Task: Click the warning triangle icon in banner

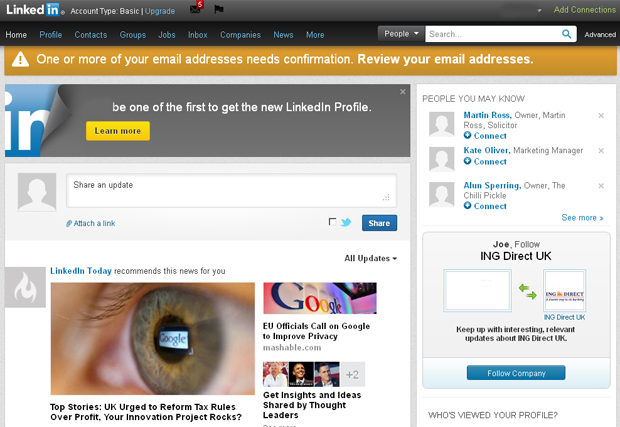Action: [20, 60]
